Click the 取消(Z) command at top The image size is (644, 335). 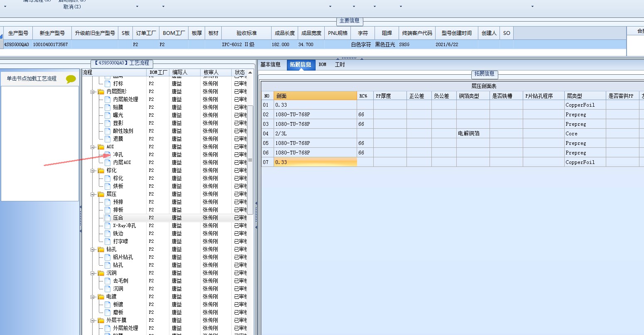tap(72, 7)
